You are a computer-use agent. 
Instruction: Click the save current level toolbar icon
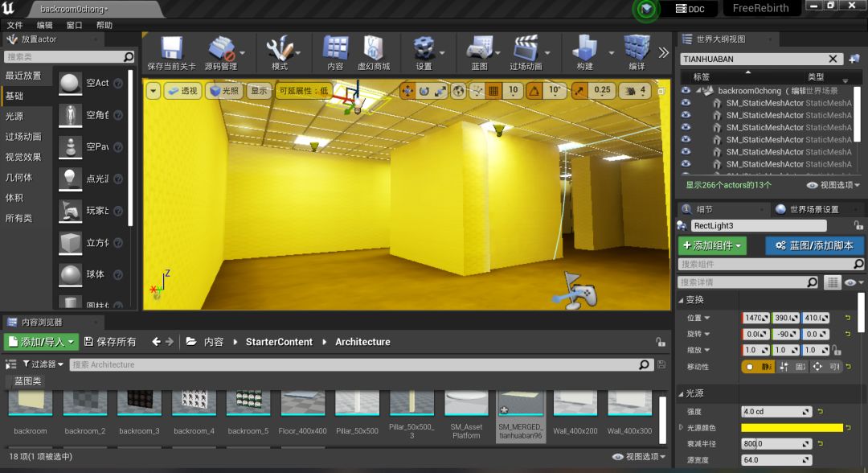point(172,48)
